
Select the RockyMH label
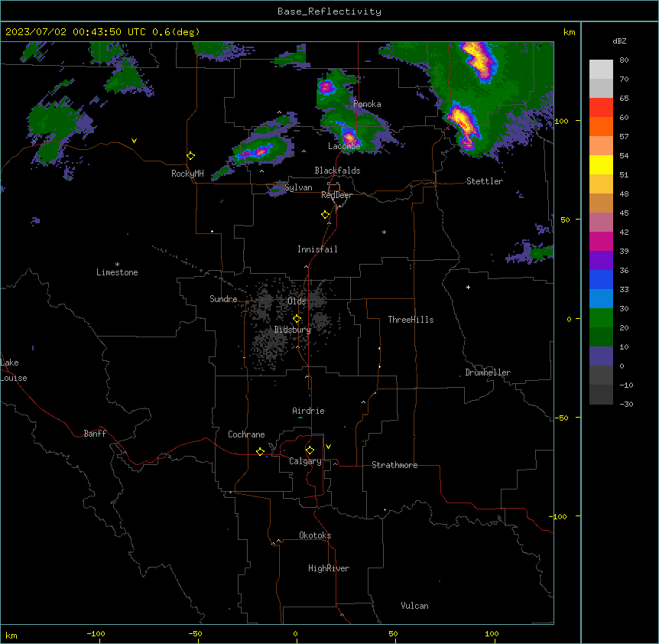(x=187, y=174)
